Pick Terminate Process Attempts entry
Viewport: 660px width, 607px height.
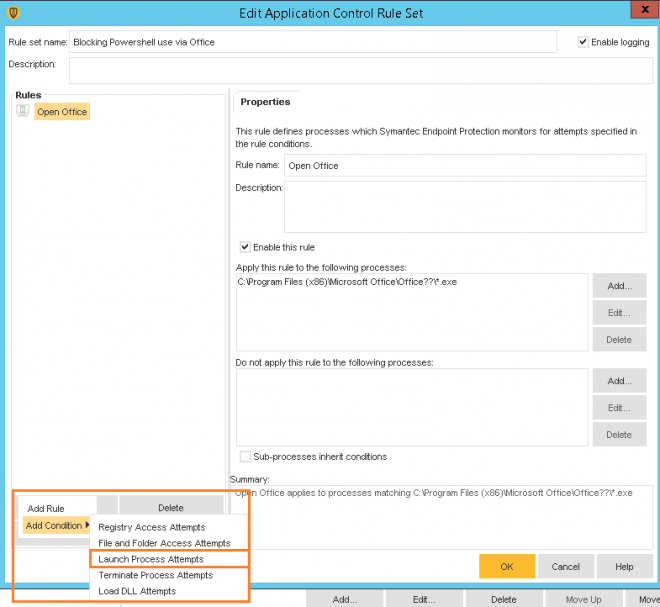pyautogui.click(x=155, y=575)
